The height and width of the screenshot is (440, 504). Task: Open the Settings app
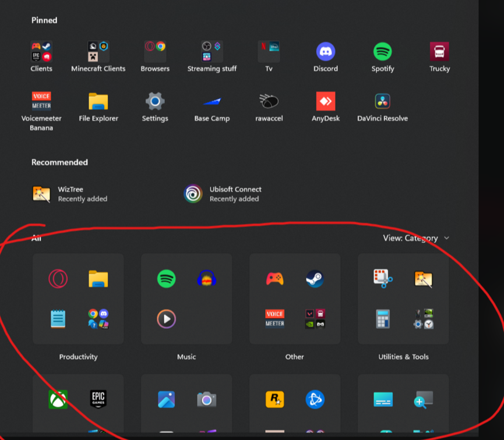(155, 107)
